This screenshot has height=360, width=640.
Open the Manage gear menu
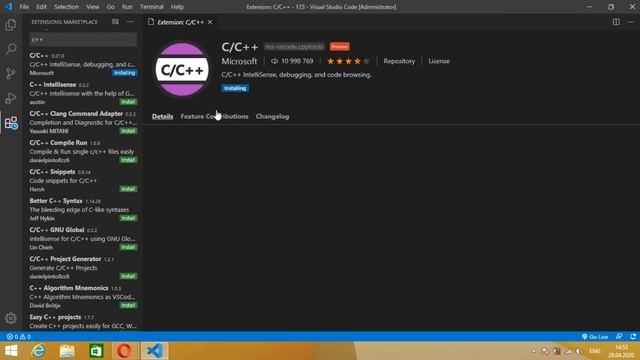pyautogui.click(x=11, y=318)
